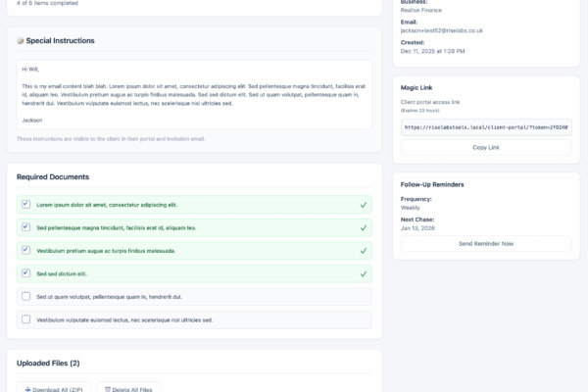Click created date 'Dec 11, 2025 at 1:28 PM'
The width and height of the screenshot is (588, 392).
(x=432, y=51)
